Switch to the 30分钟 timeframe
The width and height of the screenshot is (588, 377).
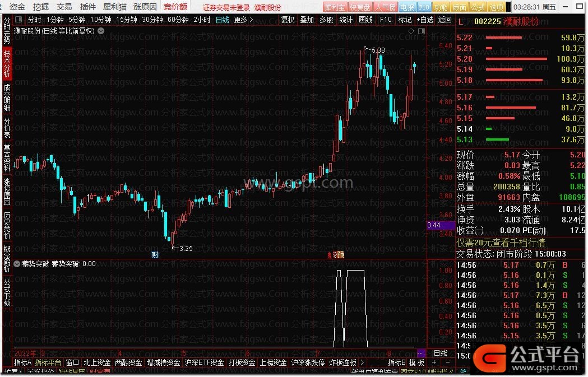point(152,20)
